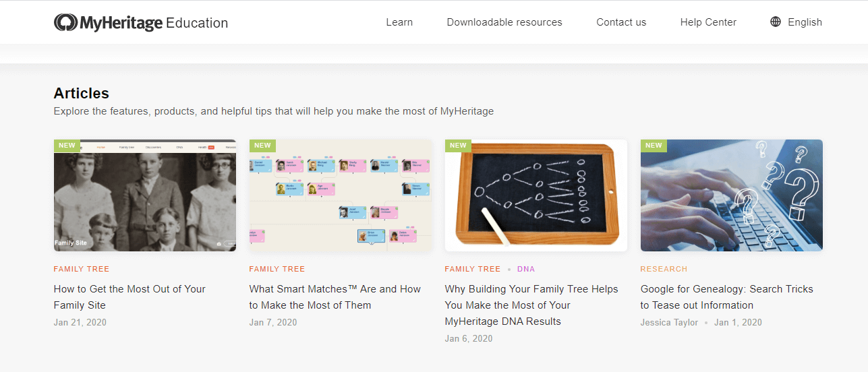Viewport: 868px width, 372px height.
Task: Click FAMILY TREE tag above Family Site article
Action: [82, 269]
